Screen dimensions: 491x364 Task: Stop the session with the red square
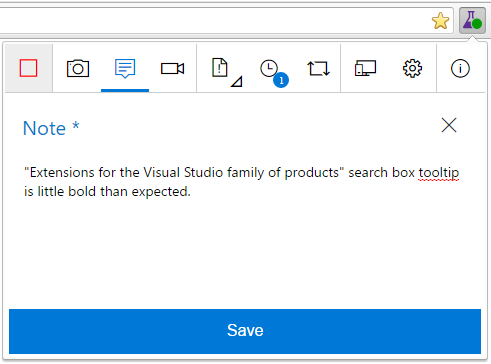[28, 68]
